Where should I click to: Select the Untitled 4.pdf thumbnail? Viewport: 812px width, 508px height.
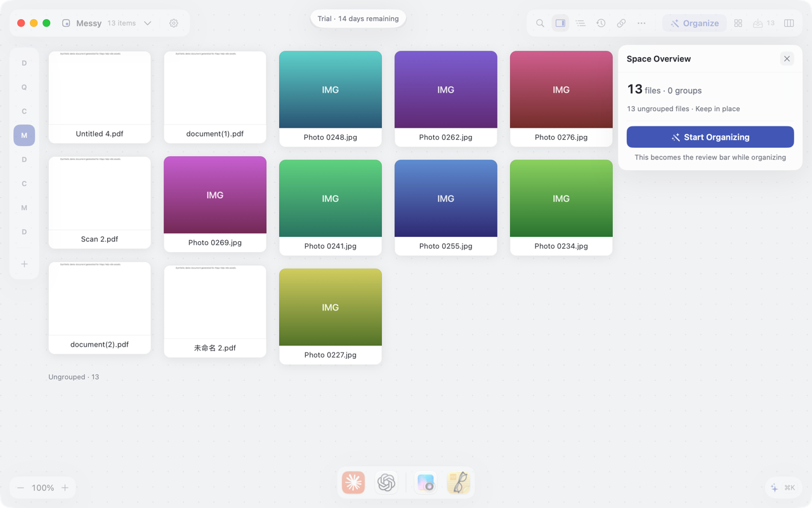100,97
